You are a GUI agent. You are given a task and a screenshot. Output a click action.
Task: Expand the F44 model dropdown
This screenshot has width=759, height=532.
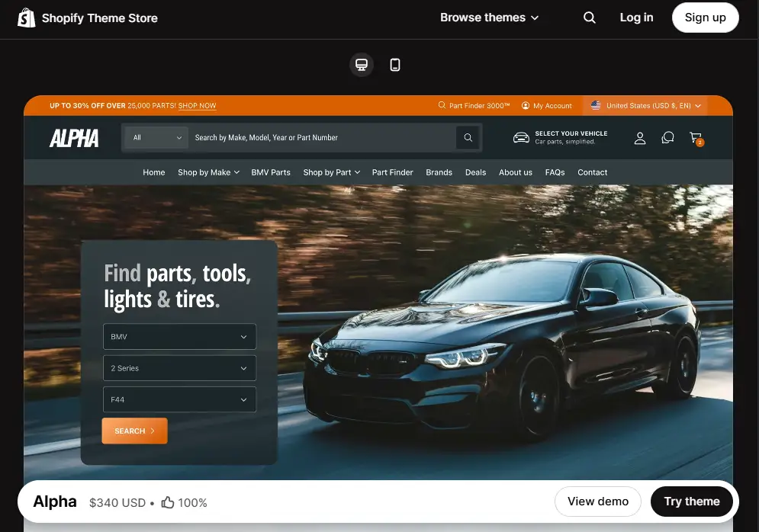click(179, 399)
